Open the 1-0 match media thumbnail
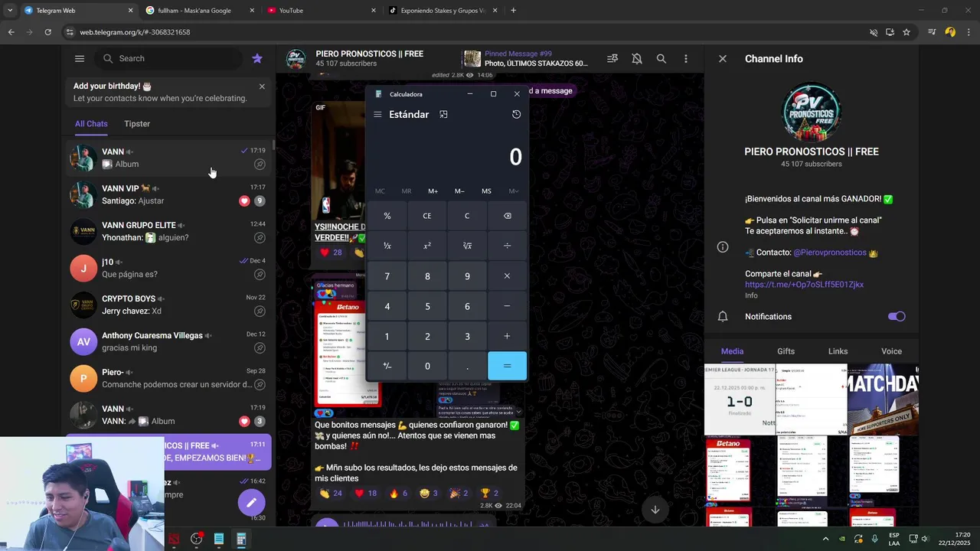Image resolution: width=980 pixels, height=551 pixels. tap(740, 399)
